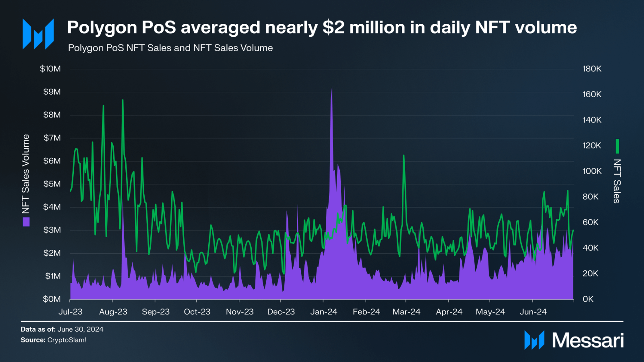Click the Messari logo icon bottom-right
This screenshot has width=644, height=362.
[x=534, y=340]
